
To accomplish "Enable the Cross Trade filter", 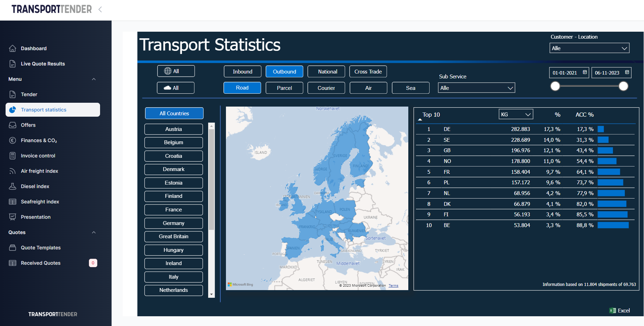I will point(368,72).
